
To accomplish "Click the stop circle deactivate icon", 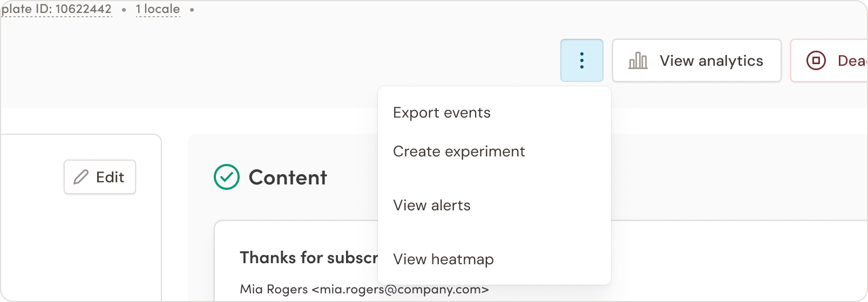I will point(816,60).
